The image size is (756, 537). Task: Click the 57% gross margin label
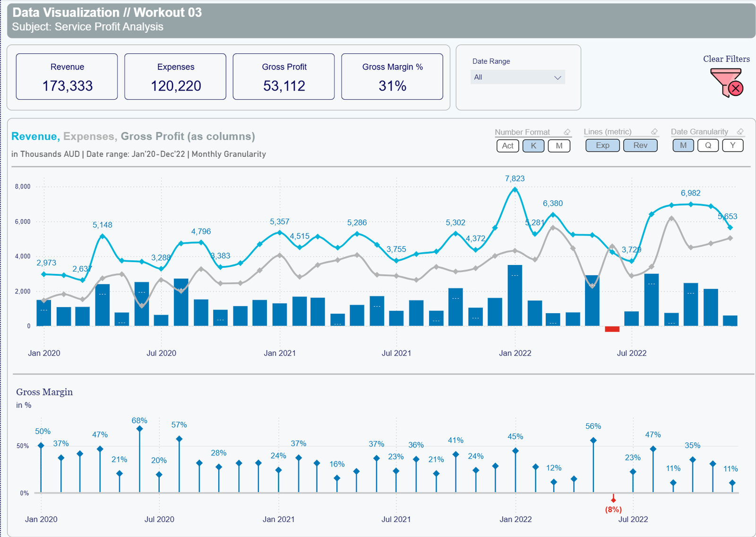point(179,425)
